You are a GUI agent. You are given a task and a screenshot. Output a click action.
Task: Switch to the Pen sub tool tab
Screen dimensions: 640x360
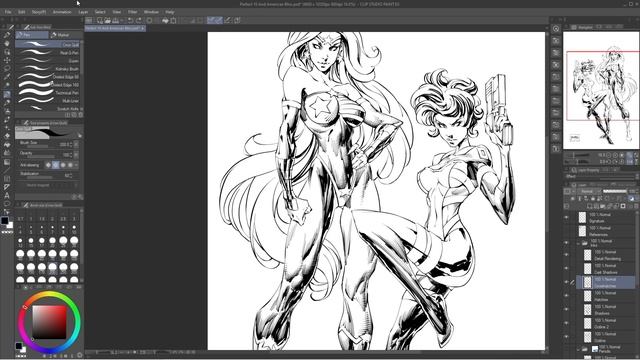tap(32, 35)
